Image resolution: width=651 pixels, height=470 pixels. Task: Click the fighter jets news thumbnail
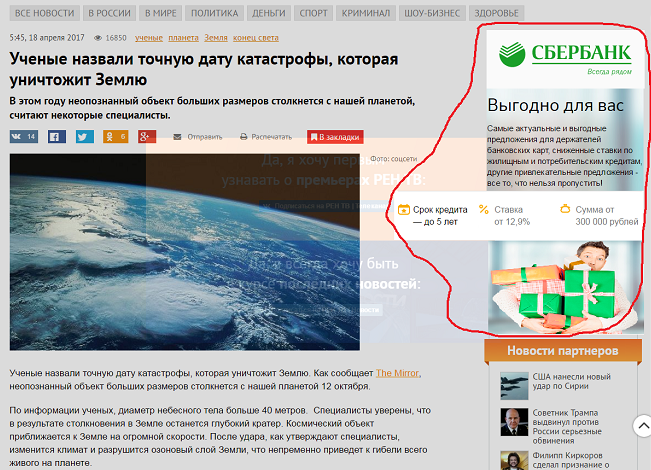pos(514,386)
